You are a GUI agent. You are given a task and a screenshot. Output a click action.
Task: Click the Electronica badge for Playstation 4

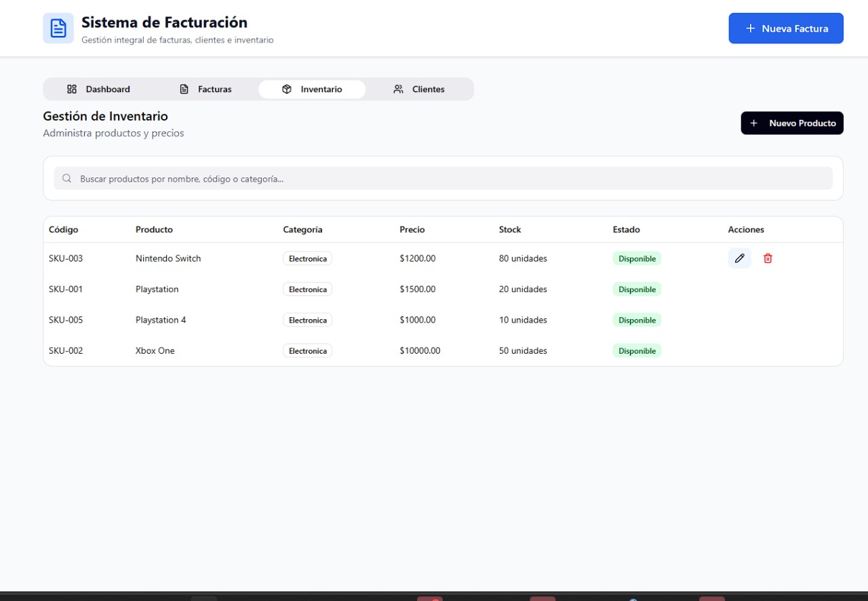pos(307,320)
